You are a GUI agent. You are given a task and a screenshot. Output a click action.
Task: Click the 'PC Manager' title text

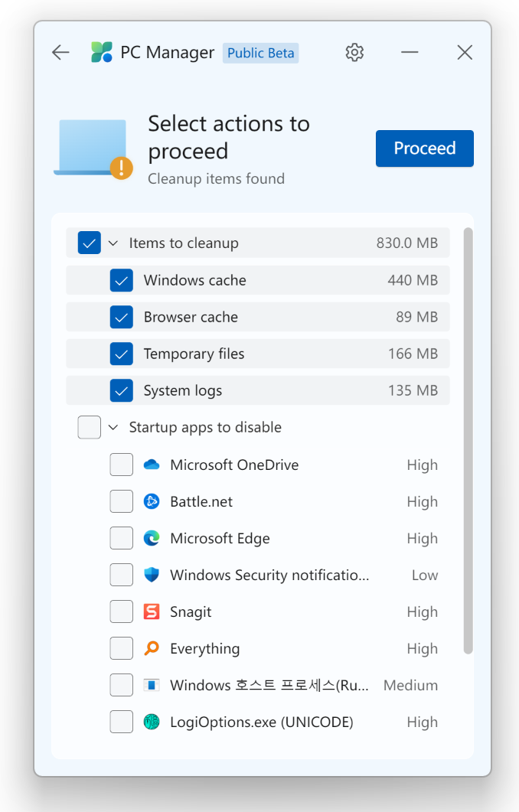click(168, 52)
